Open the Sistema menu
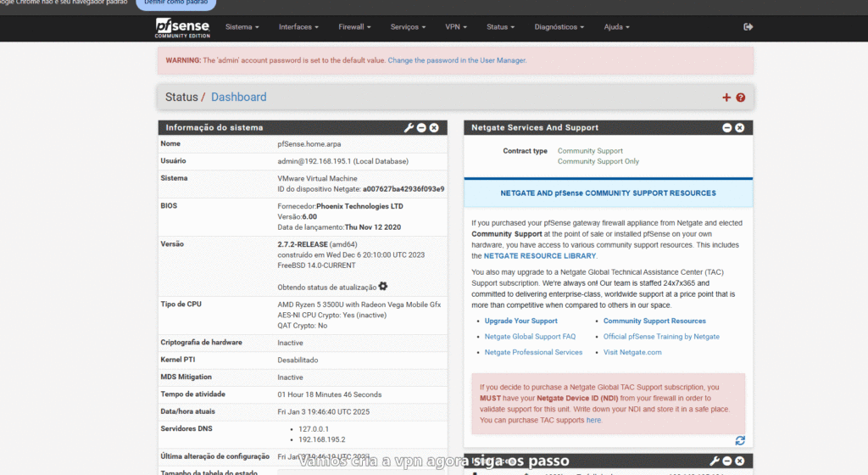Viewport: 868px width, 475px height. [242, 26]
